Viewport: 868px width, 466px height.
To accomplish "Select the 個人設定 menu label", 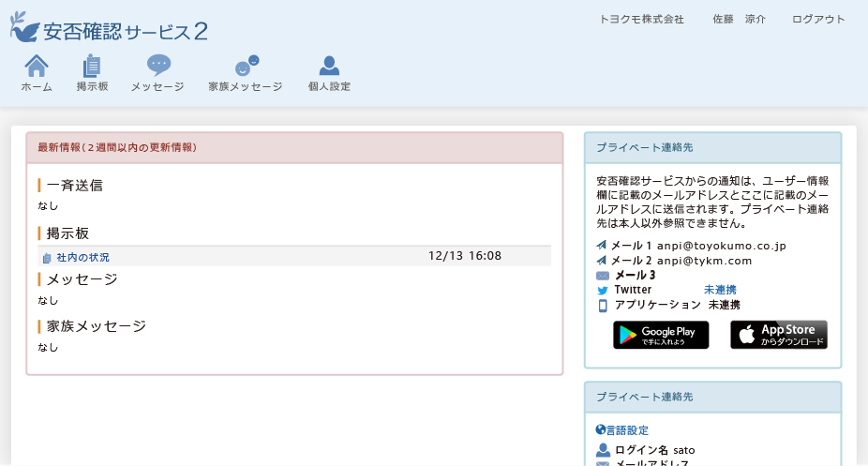I will click(x=329, y=86).
